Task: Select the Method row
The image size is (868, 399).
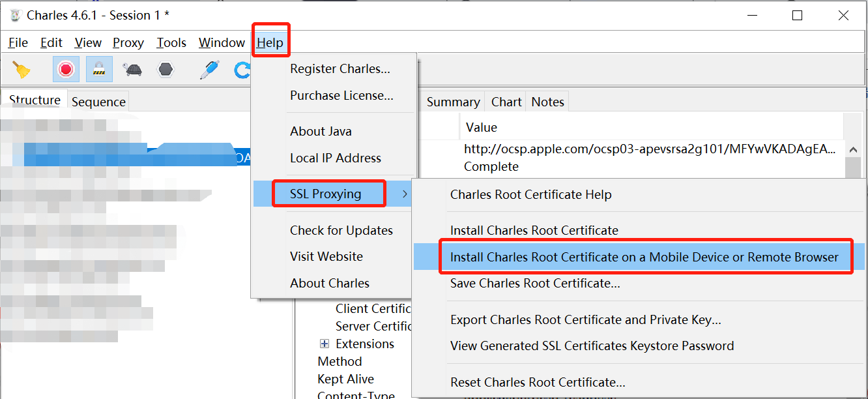Action: pyautogui.click(x=340, y=361)
